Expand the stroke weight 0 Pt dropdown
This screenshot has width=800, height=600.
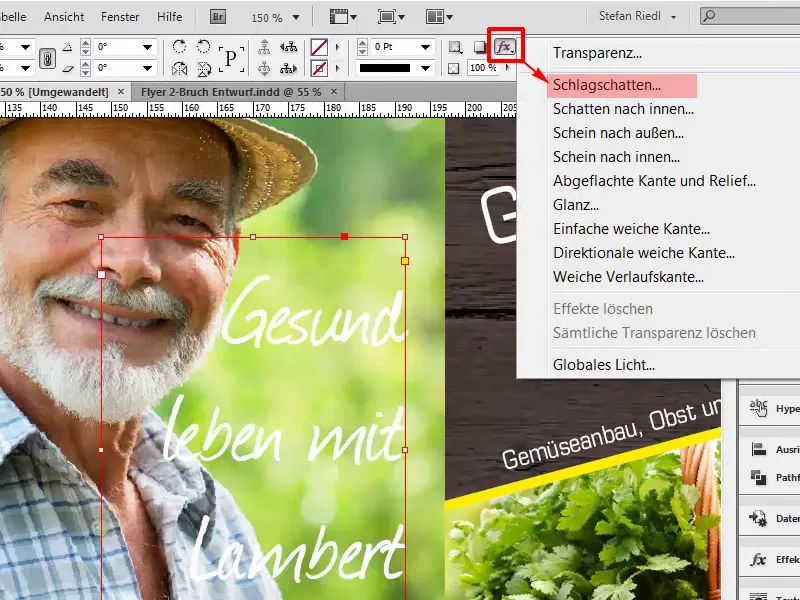pos(425,47)
